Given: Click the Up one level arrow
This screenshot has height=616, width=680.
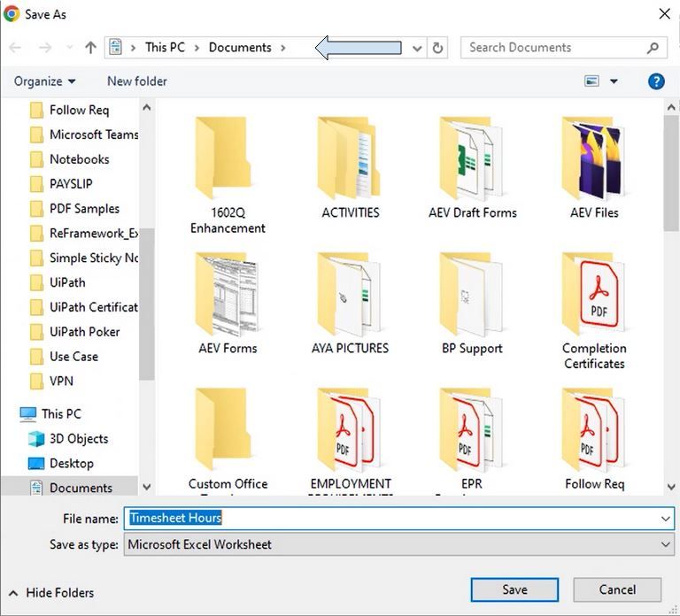Looking at the screenshot, I should [90, 48].
